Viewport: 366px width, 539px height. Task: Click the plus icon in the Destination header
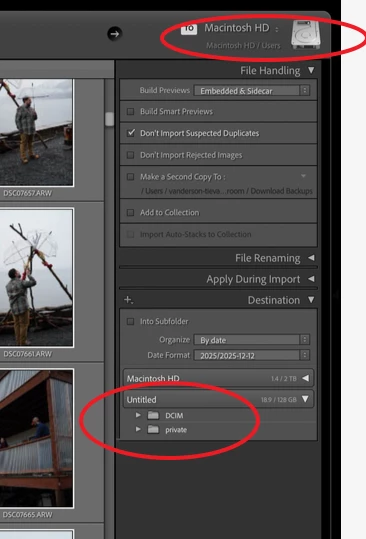point(128,300)
